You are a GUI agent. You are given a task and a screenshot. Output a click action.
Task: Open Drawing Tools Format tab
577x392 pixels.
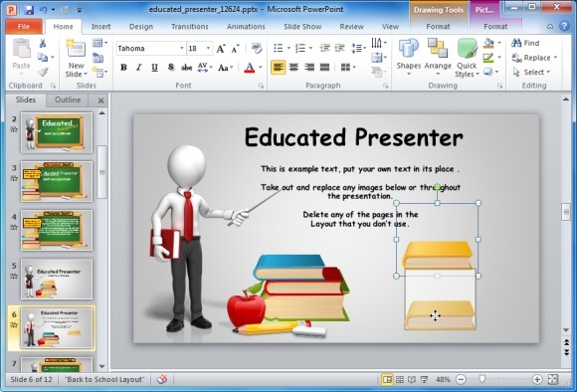pos(438,27)
